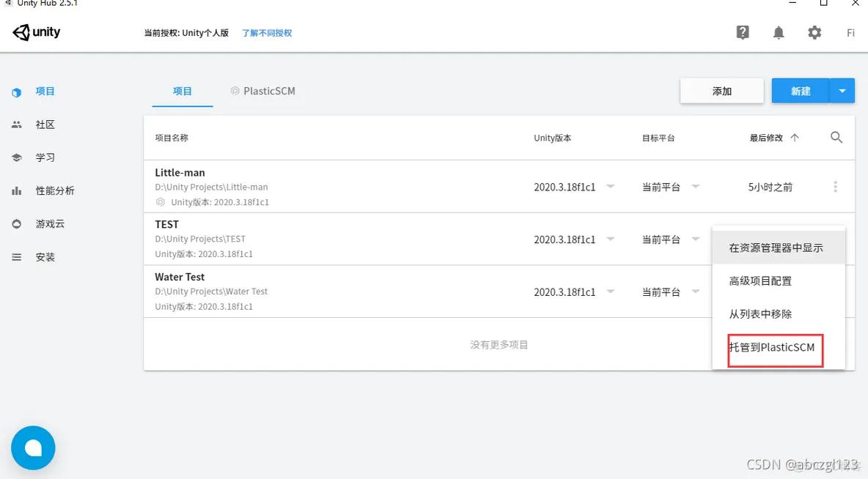Open settings via the gear icon

pos(814,33)
